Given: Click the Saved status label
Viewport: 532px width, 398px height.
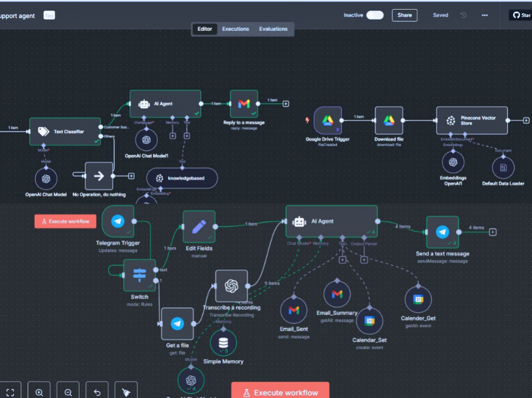Looking at the screenshot, I should click(440, 15).
